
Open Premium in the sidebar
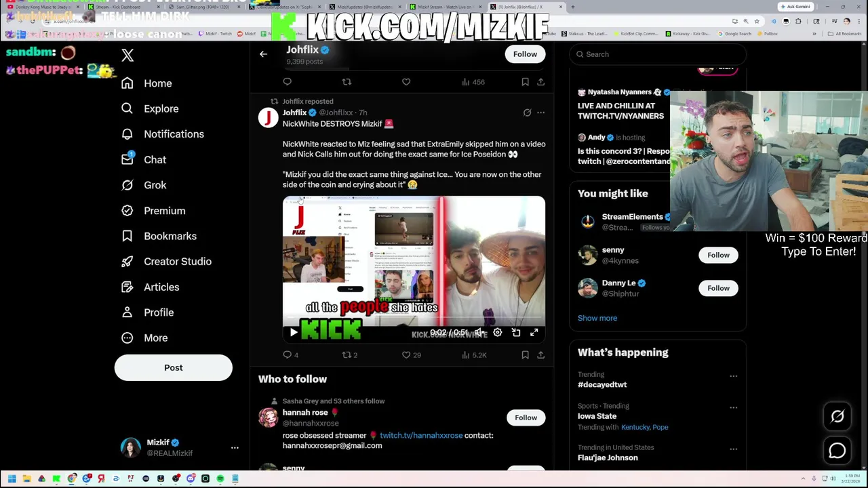tap(153, 211)
